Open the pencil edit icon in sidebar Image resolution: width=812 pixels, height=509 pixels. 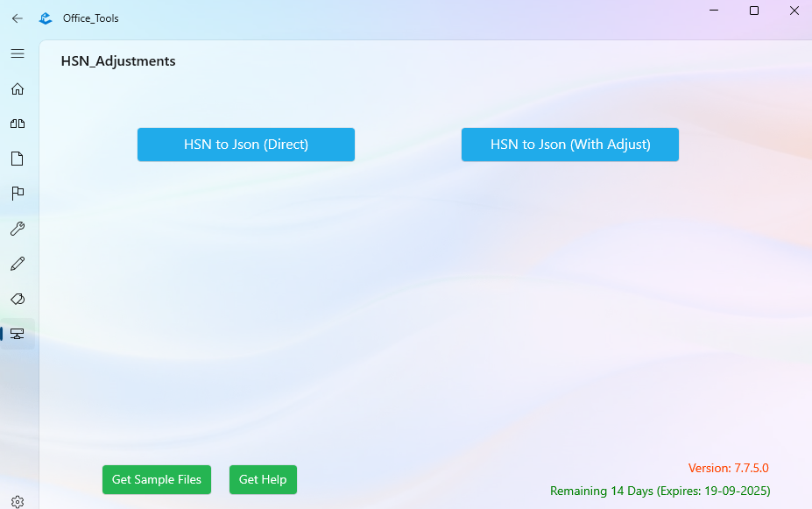coord(17,264)
